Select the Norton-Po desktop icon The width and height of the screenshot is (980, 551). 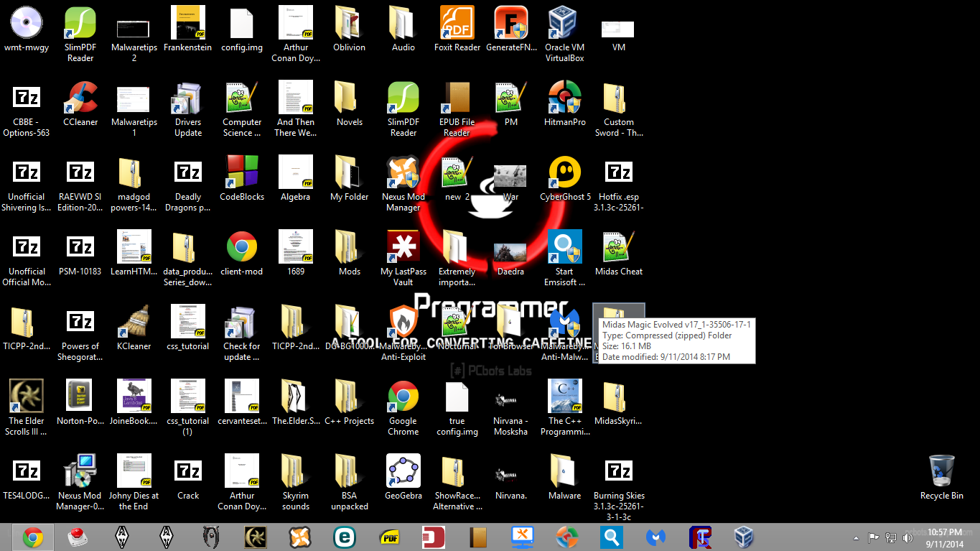pos(80,402)
